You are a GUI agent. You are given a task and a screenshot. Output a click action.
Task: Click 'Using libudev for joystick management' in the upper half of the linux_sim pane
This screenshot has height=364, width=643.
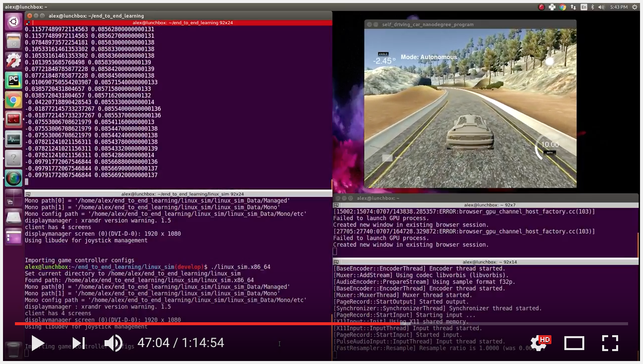pos(86,241)
